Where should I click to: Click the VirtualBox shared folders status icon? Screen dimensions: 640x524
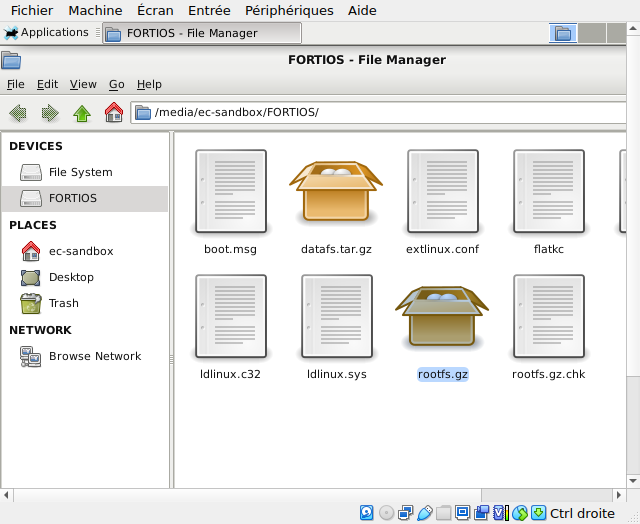point(443,513)
